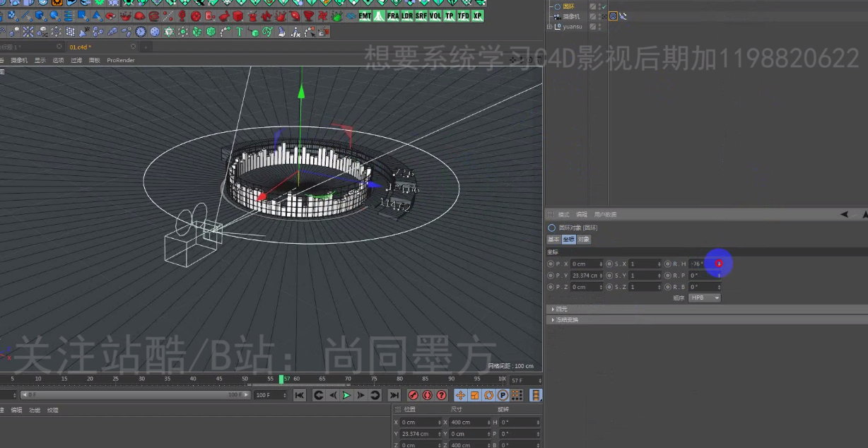Image resolution: width=868 pixels, height=448 pixels.
Task: Step to previous frame
Action: (333, 395)
